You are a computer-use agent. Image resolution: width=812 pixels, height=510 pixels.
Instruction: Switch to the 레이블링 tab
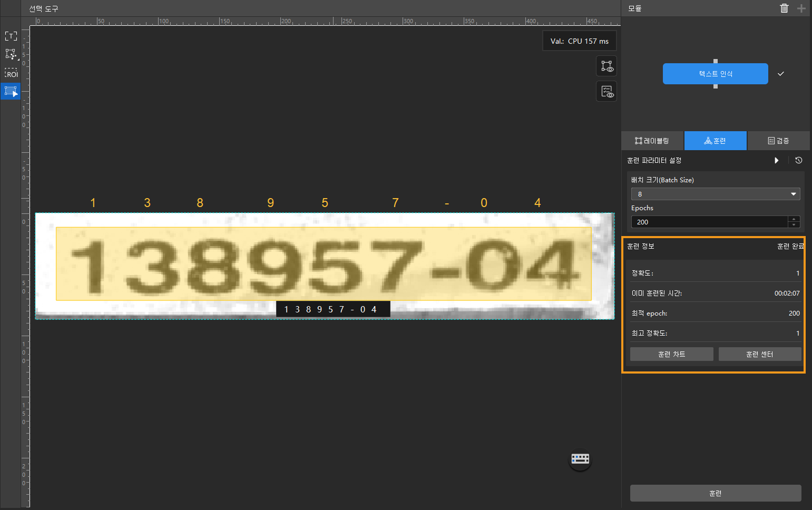pos(652,141)
